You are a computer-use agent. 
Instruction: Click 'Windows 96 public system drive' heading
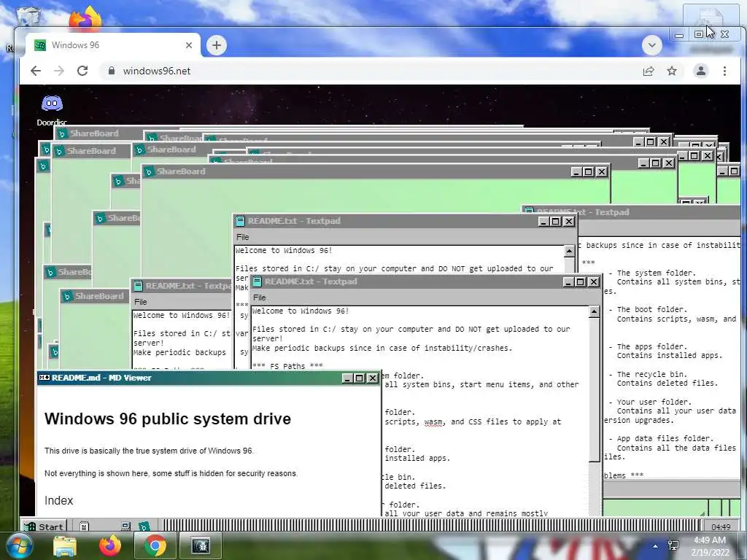[x=168, y=419]
